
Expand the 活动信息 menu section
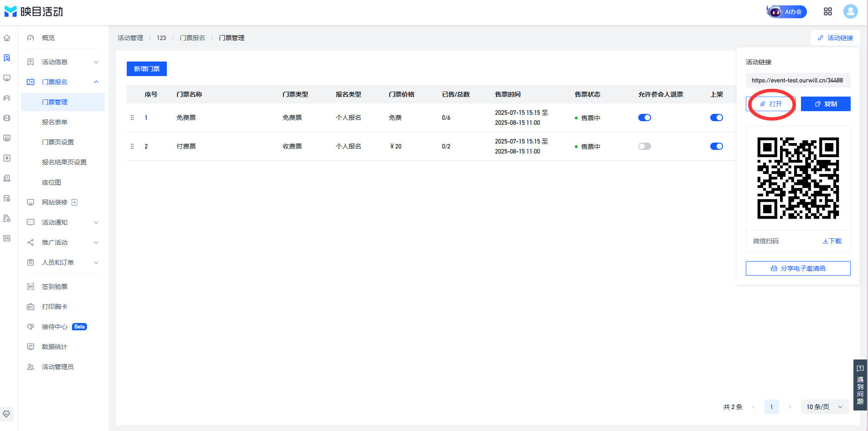click(x=63, y=62)
